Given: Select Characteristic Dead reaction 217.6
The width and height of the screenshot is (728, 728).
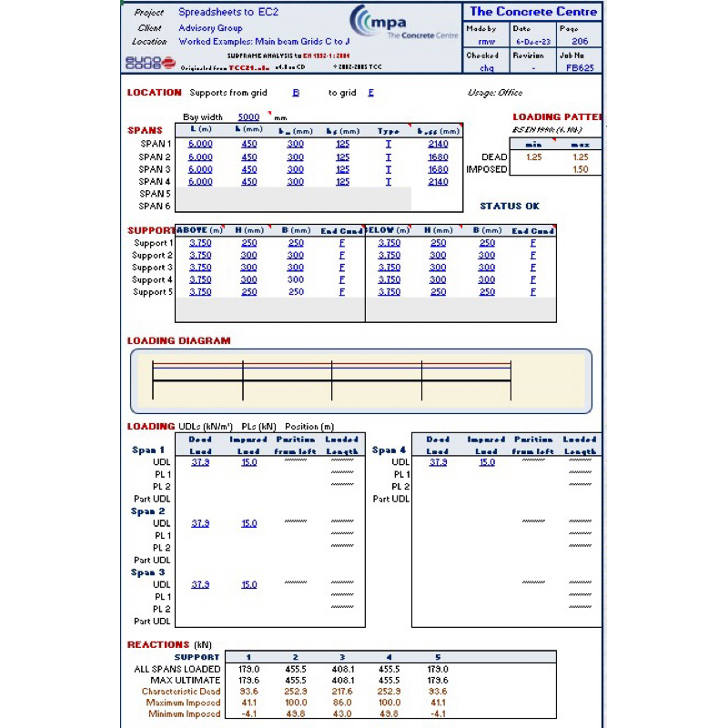Looking at the screenshot, I should (x=342, y=692).
